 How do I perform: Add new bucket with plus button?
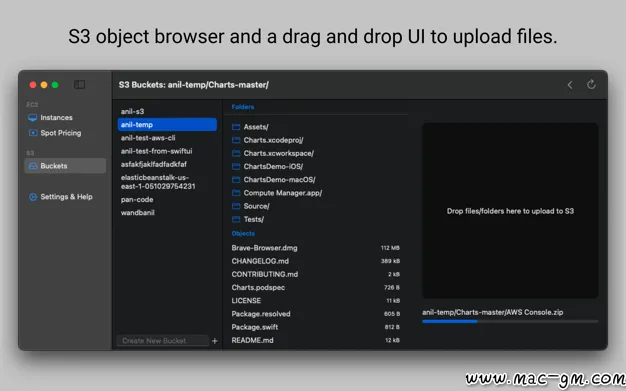click(x=215, y=341)
